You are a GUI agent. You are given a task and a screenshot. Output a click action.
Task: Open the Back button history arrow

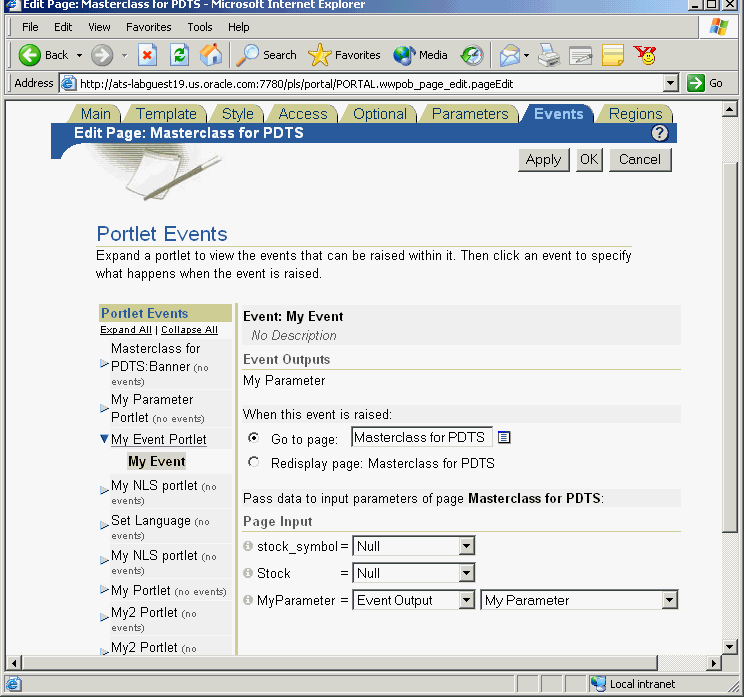(x=79, y=56)
